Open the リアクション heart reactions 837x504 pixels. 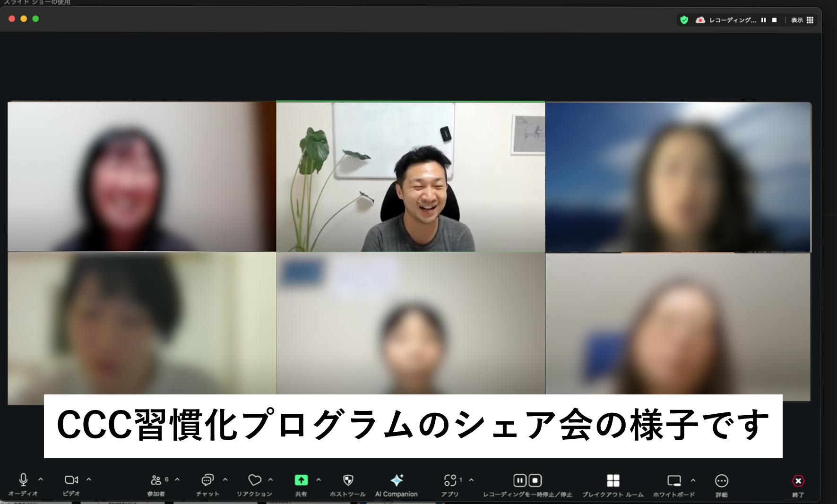[254, 480]
